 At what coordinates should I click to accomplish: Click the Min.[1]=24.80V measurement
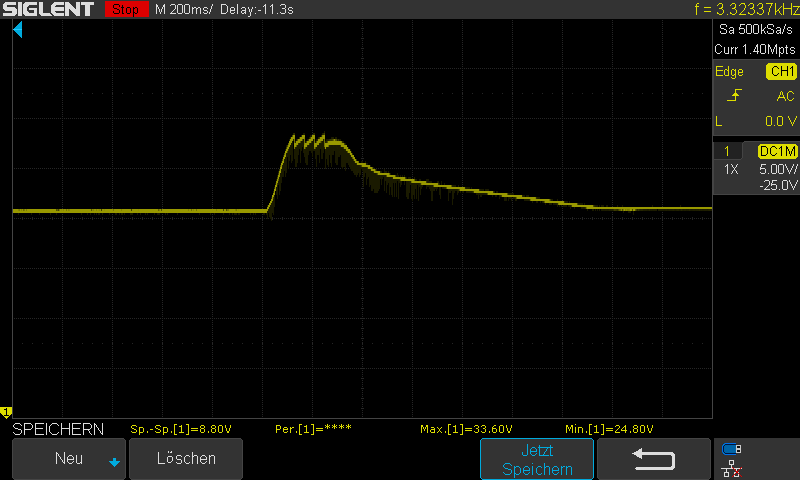click(x=609, y=429)
